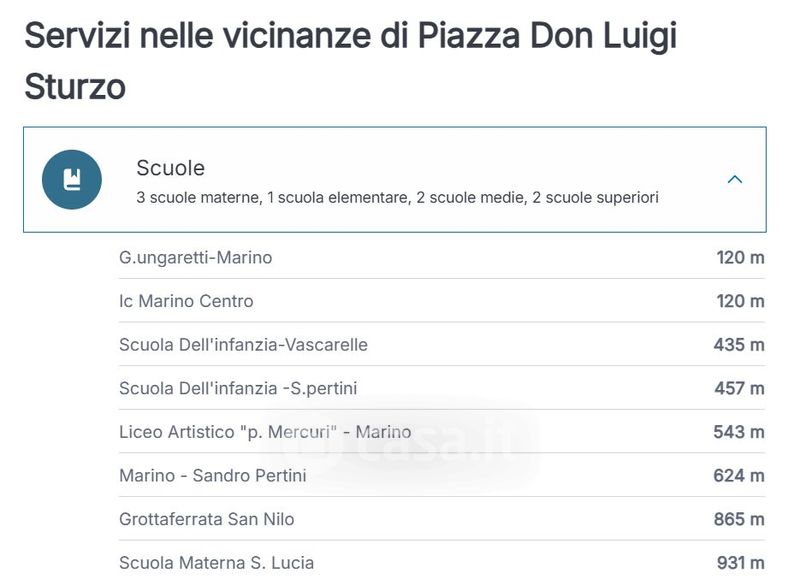Screen dimensions: 800x585
Task: Select Grottaferrata San Nilo school
Action: [207, 519]
